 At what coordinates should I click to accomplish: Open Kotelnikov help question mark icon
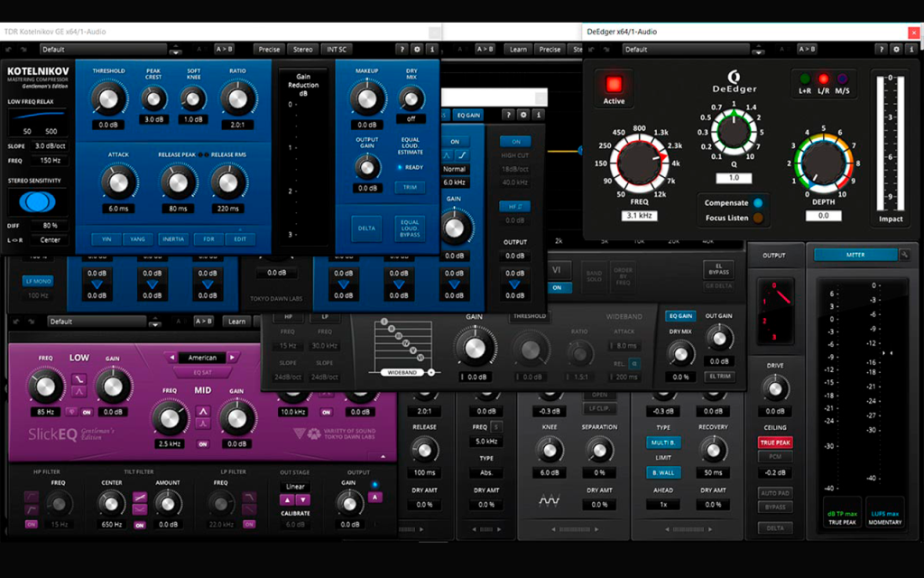pyautogui.click(x=402, y=50)
